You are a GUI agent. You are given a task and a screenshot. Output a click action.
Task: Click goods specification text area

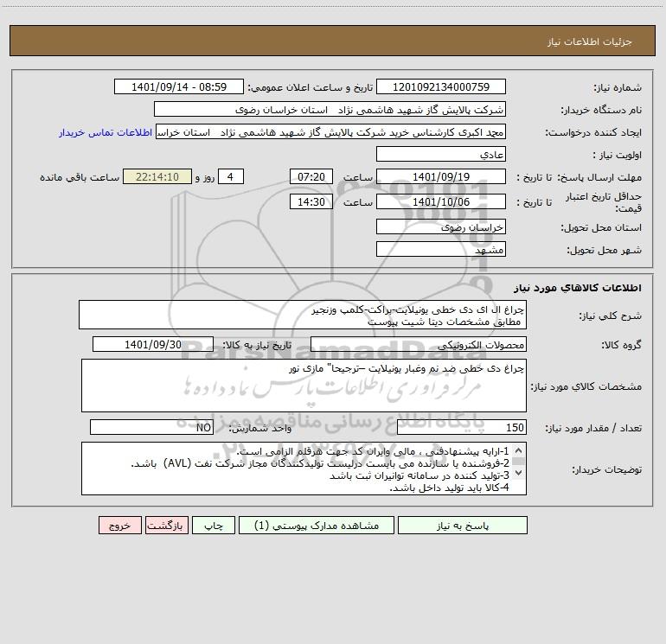304,386
